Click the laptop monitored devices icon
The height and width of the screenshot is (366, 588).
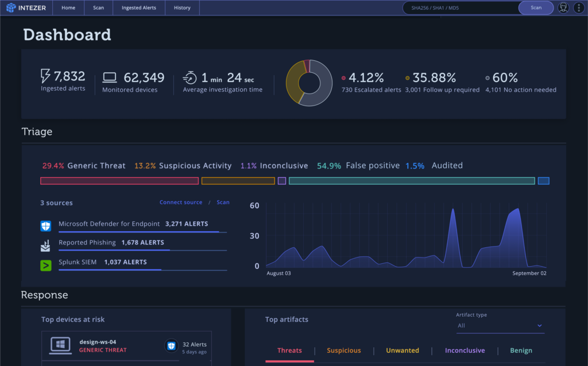pyautogui.click(x=110, y=77)
